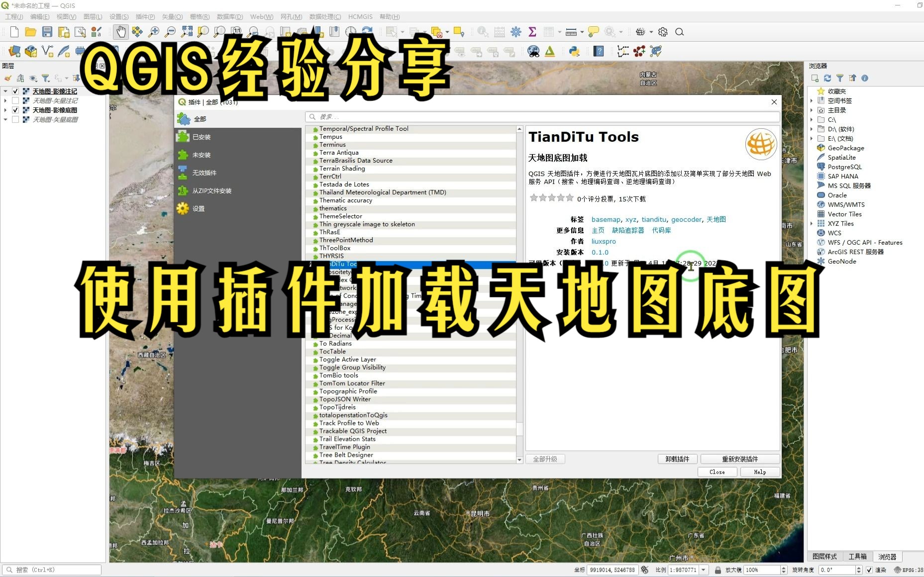Viewport: 924px width, 577px height.
Task: Click the New Shapefile Layer icon
Action: 47,51
